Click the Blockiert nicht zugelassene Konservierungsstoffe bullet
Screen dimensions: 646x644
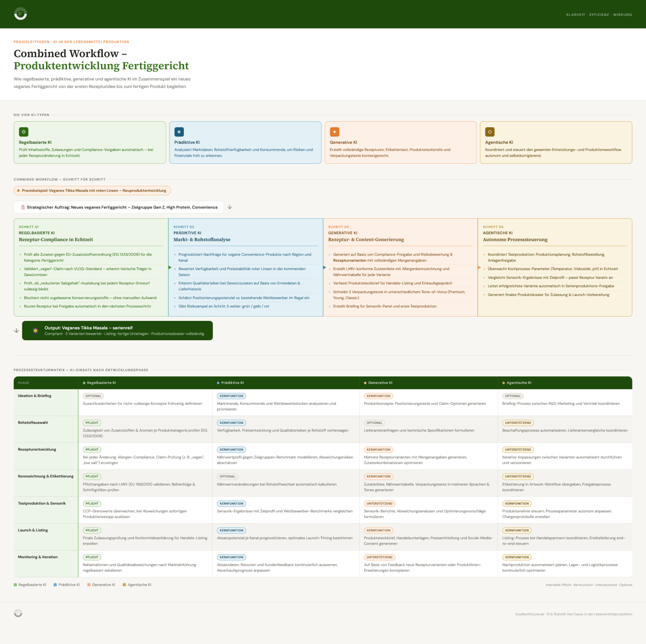90,298
